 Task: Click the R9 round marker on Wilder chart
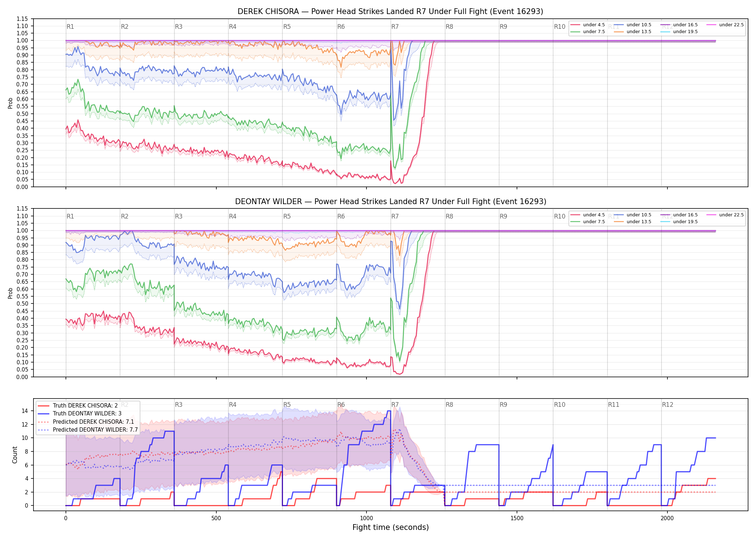pos(503,216)
